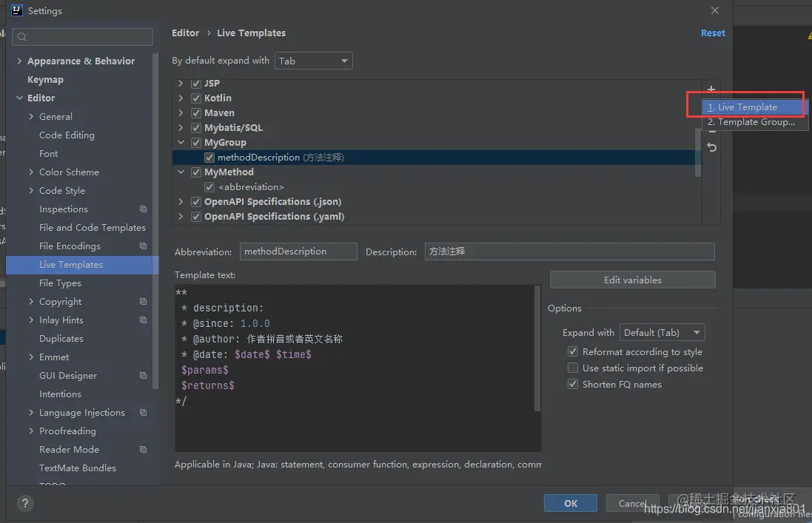Viewport: 812px width, 523px height.
Task: Toggle OpenAPI Specifications (.json) checkbox
Action: click(195, 202)
